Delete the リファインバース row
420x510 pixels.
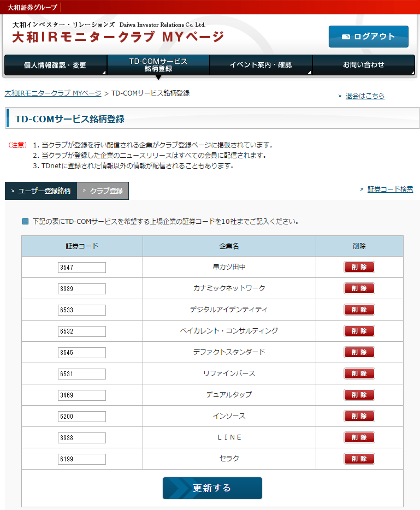[359, 373]
